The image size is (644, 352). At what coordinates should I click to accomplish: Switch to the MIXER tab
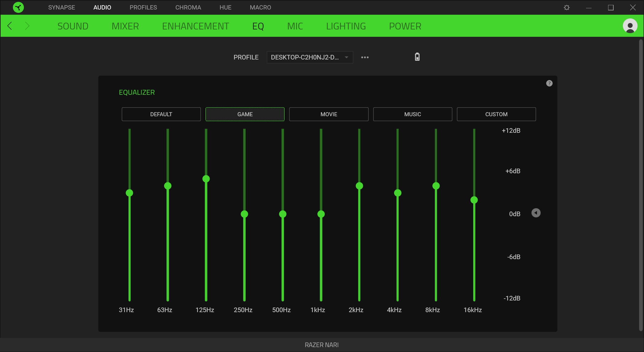click(125, 26)
